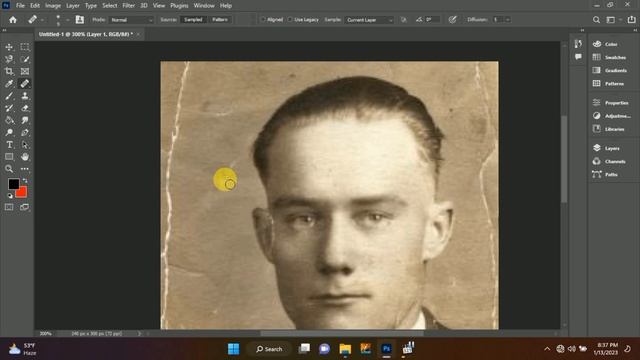This screenshot has width=640, height=360.
Task: Open the Edit Toolbar three-dots menu
Action: coord(25,169)
